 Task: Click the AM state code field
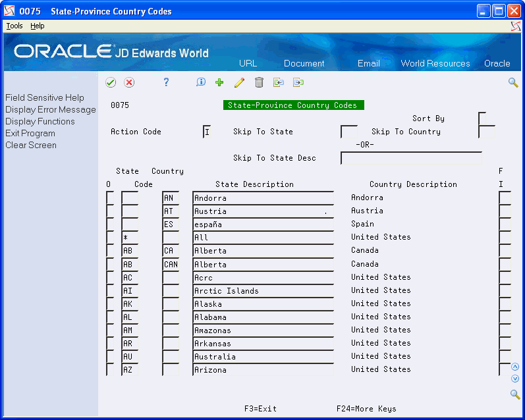pos(130,330)
